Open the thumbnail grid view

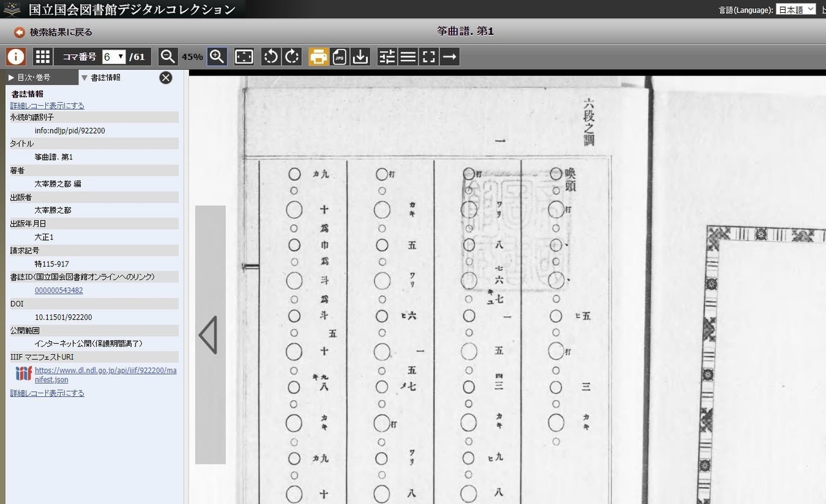pyautogui.click(x=43, y=57)
